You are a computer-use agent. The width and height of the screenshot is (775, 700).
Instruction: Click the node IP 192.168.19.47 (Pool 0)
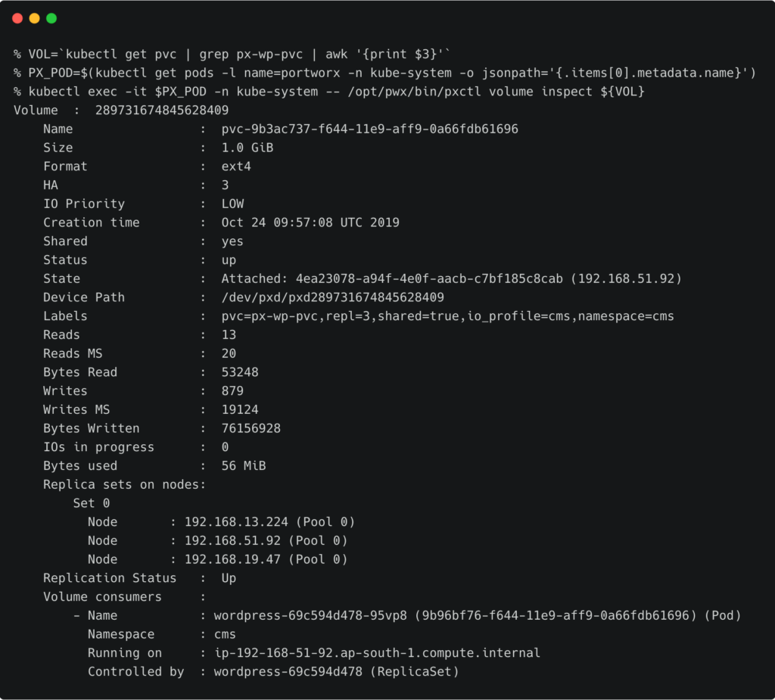click(x=266, y=559)
